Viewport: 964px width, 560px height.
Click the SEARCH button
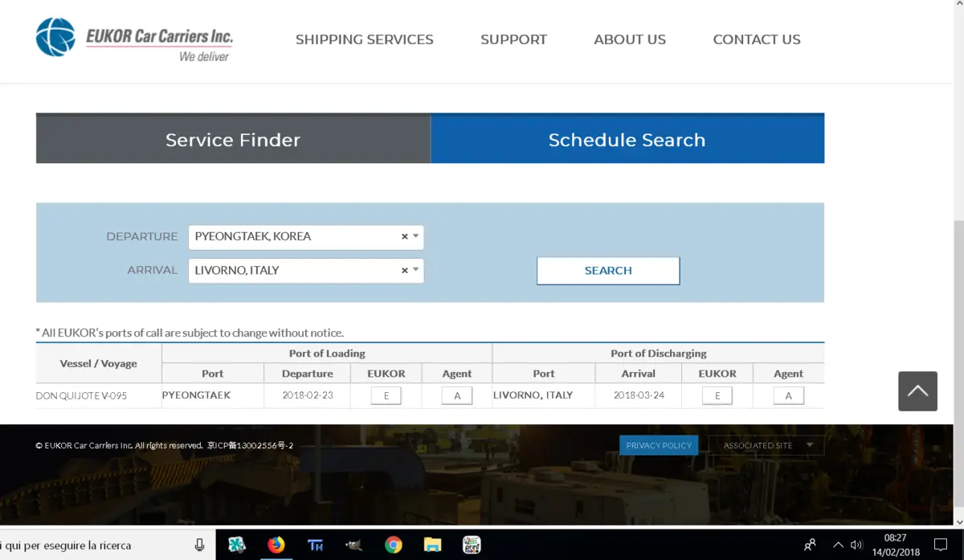coord(608,271)
